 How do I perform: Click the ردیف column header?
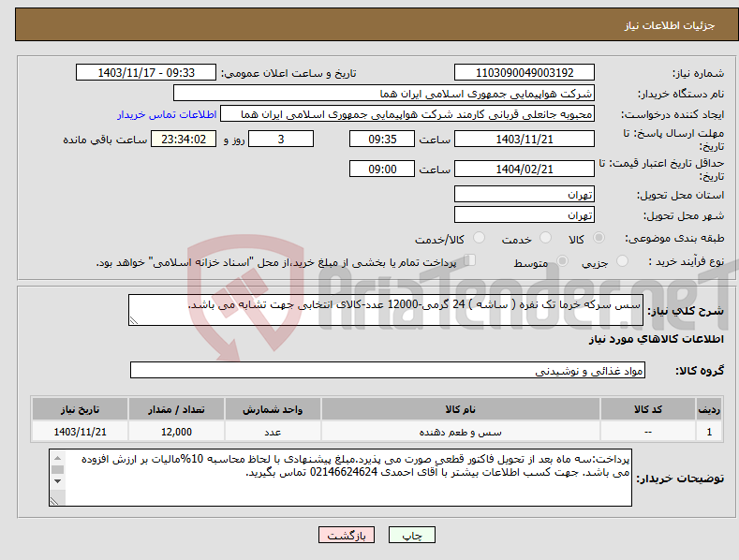point(709,409)
